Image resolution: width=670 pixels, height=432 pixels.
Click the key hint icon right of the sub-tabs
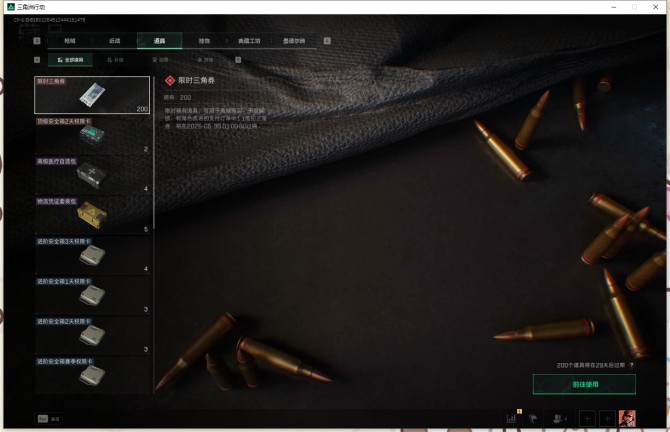point(238,60)
